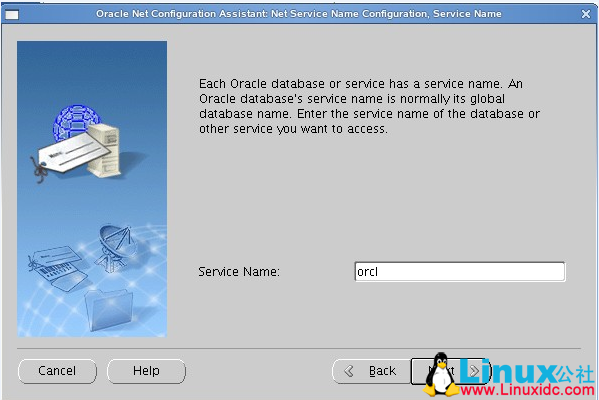Open the window menu icon in title bar

coord(11,15)
